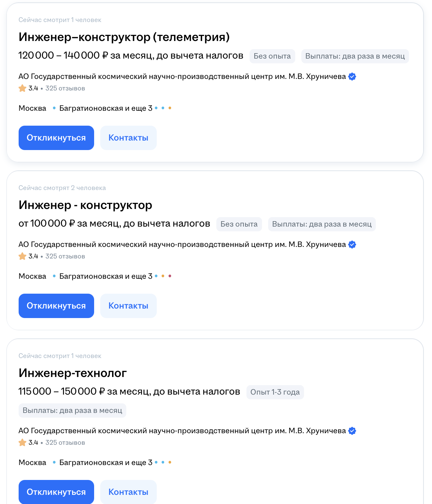This screenshot has height=504, width=432.
Task: Open 325 отзывов in the telemetry listing
Action: pyautogui.click(x=65, y=88)
